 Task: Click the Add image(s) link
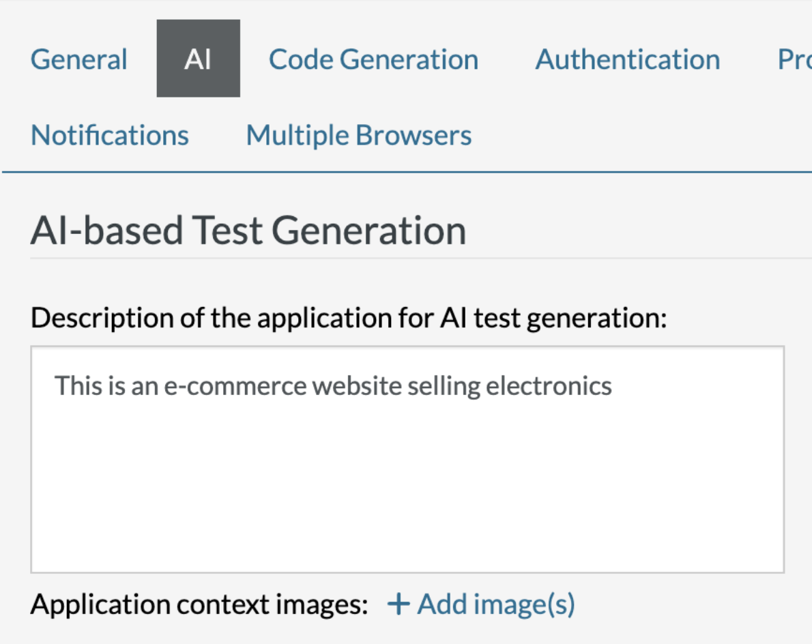[495, 604]
